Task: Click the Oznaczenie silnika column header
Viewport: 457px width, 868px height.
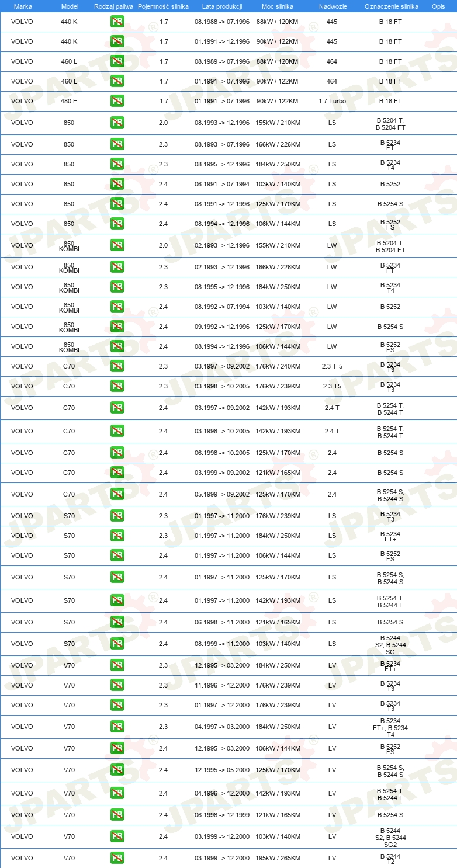Action: (x=391, y=6)
